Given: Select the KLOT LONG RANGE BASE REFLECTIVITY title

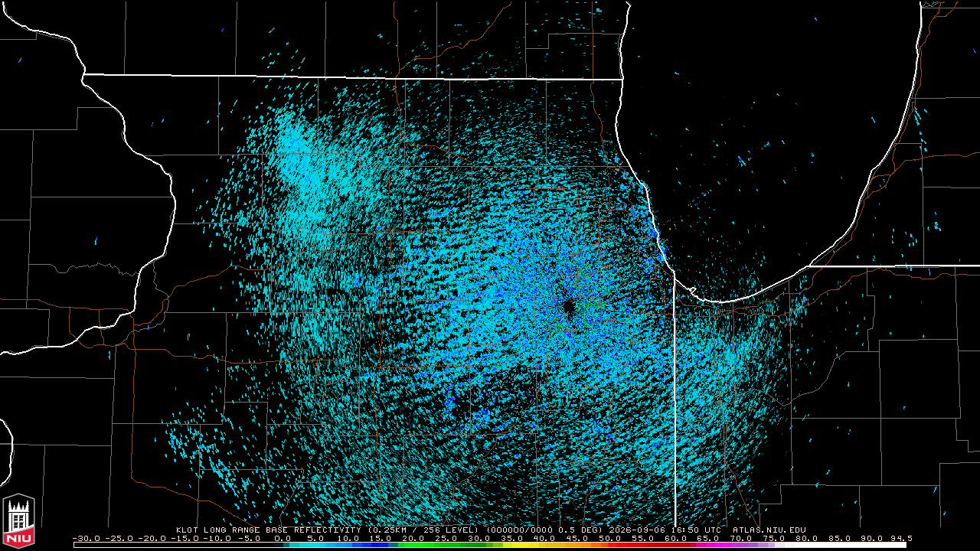Looking at the screenshot, I should pos(268,530).
